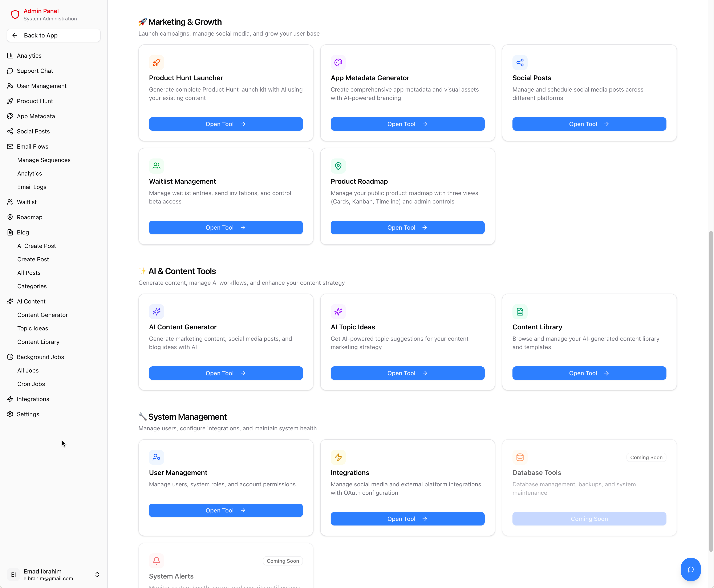Collapse the Email Flows section in sidebar
This screenshot has width=714, height=588.
click(x=32, y=146)
